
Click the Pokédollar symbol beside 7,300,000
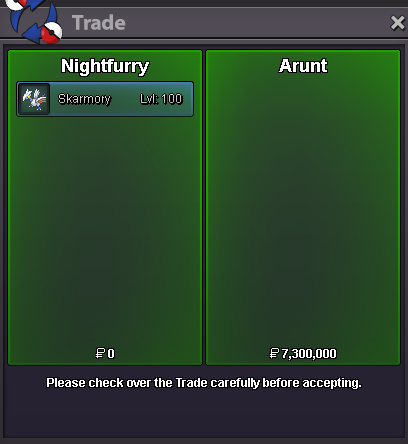pos(274,353)
